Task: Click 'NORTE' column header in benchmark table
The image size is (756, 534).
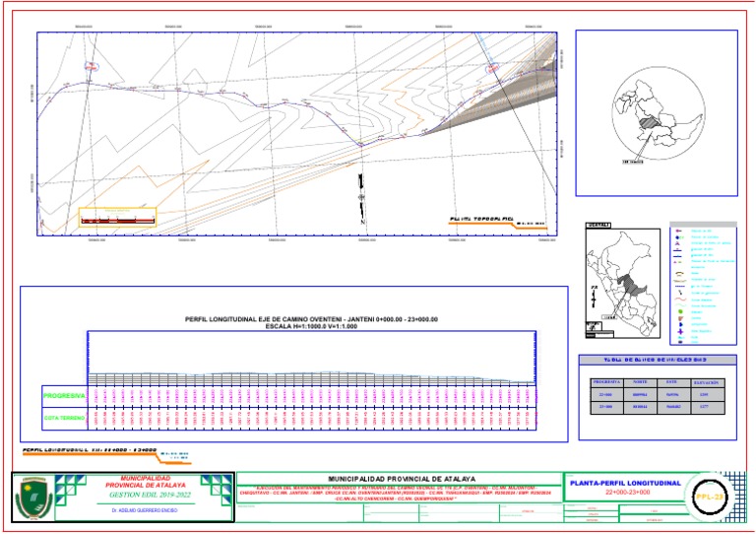Action: (x=640, y=382)
